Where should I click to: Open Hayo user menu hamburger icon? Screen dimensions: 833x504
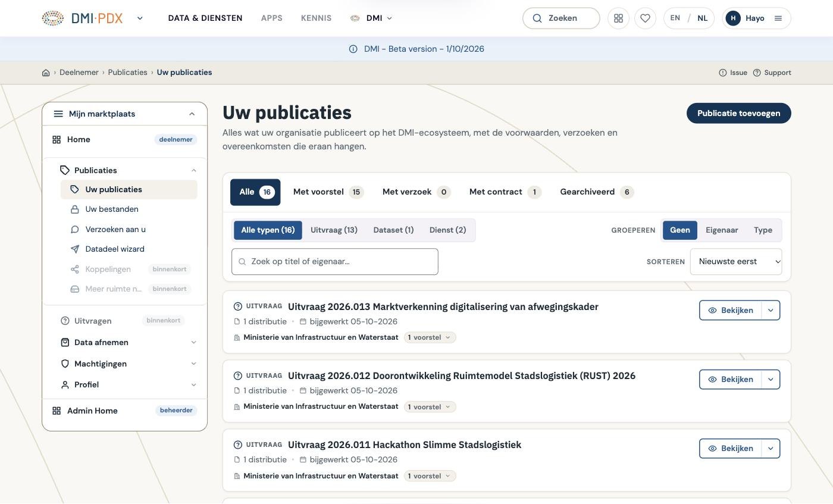(x=778, y=18)
